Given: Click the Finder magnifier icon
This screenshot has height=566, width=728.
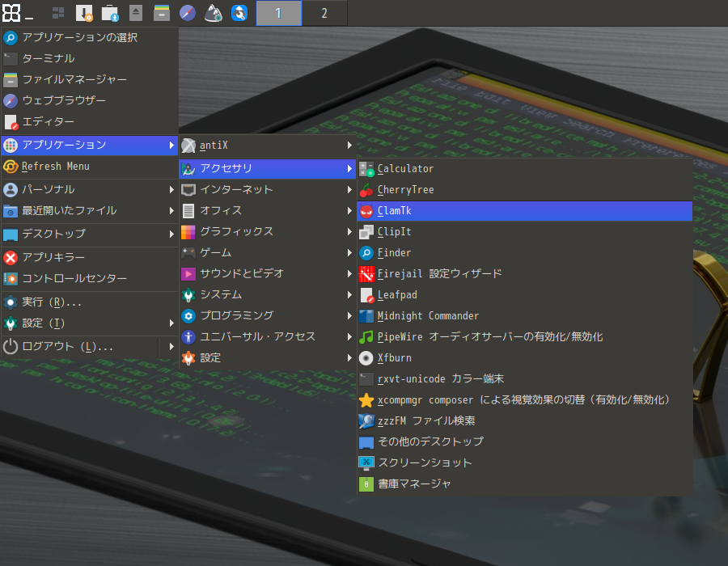Looking at the screenshot, I should (366, 253).
